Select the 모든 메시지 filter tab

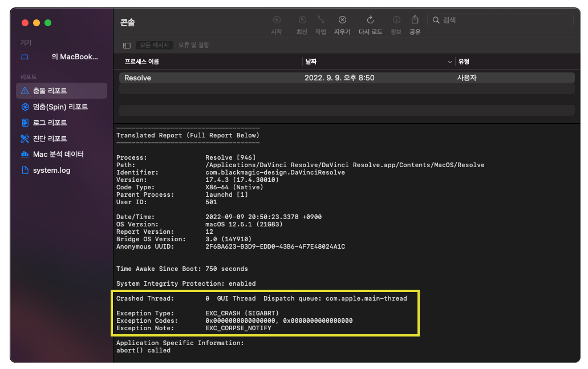point(155,45)
